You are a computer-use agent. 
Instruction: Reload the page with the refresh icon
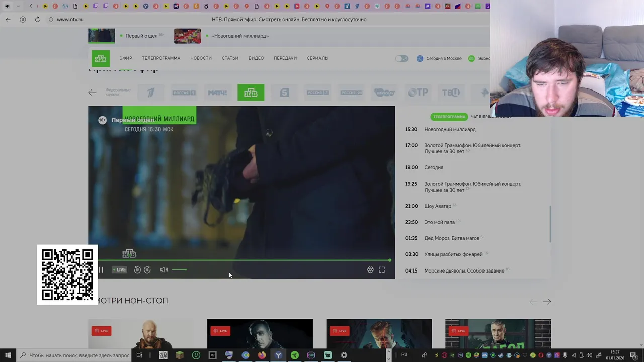coord(37,19)
